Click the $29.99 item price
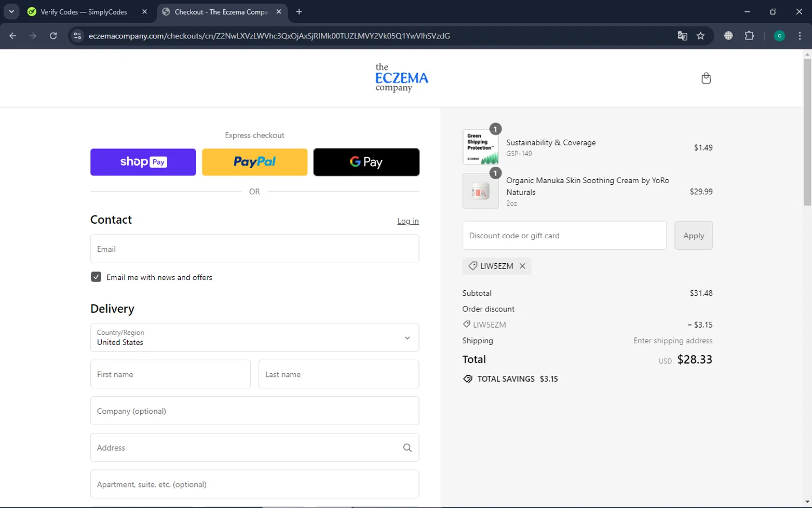The width and height of the screenshot is (812, 508). 701,191
